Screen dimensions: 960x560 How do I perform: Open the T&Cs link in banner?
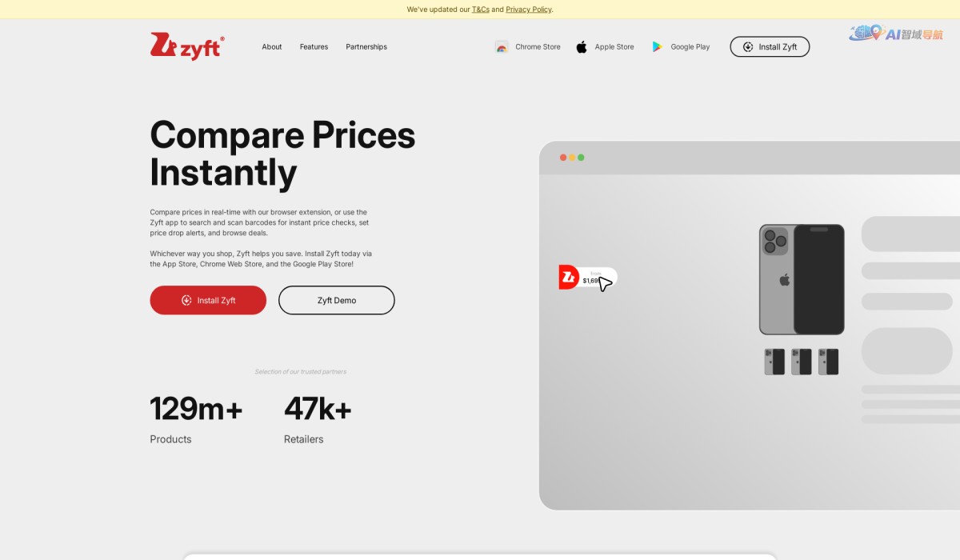[x=480, y=10]
